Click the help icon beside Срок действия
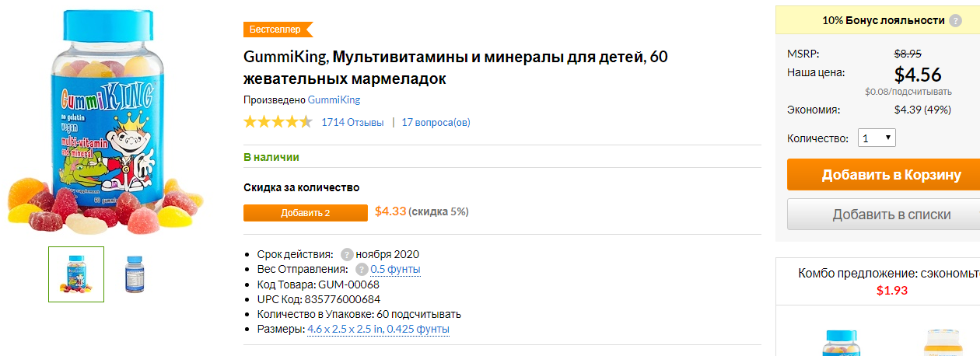Image resolution: width=980 pixels, height=356 pixels. (347, 254)
